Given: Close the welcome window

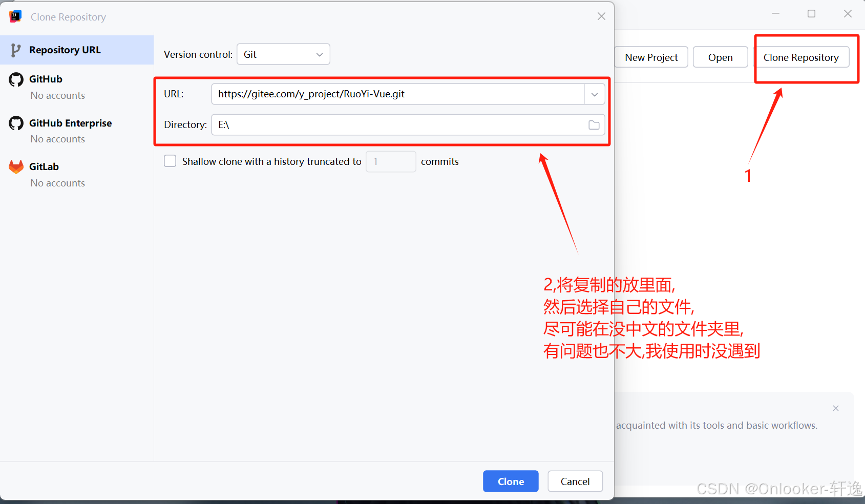Looking at the screenshot, I should (x=848, y=14).
